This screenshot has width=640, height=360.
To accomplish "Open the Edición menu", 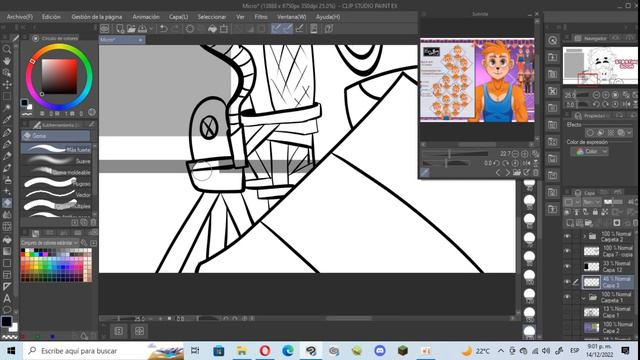I will [51, 17].
